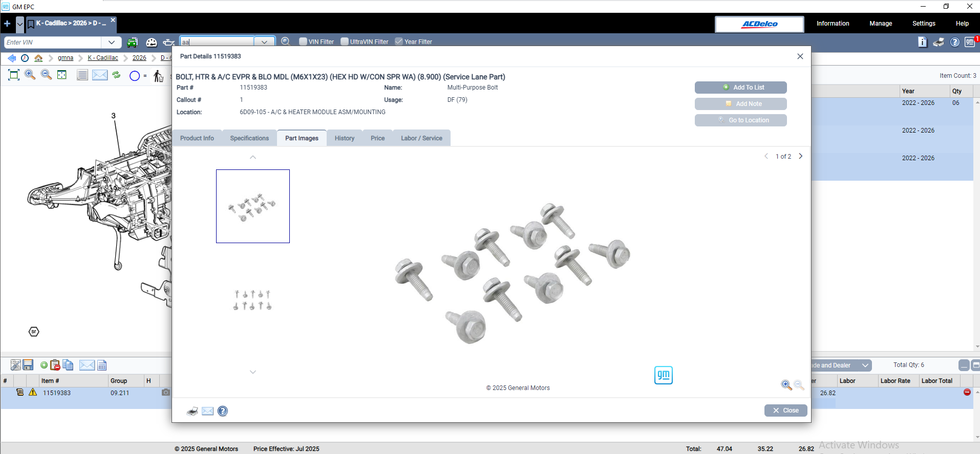Go to the previous part image with left chevron

[x=766, y=156]
